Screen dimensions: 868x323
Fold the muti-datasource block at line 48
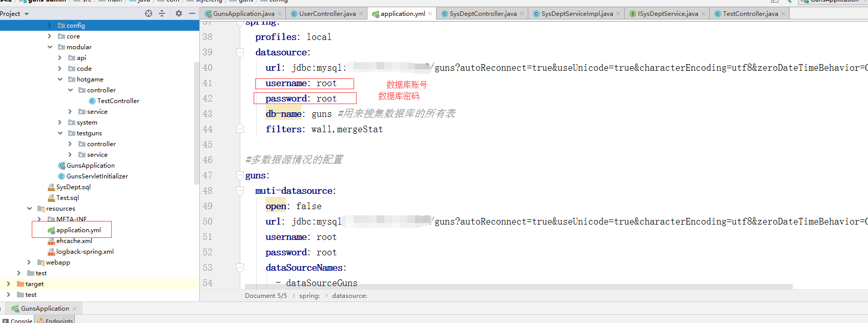[240, 191]
